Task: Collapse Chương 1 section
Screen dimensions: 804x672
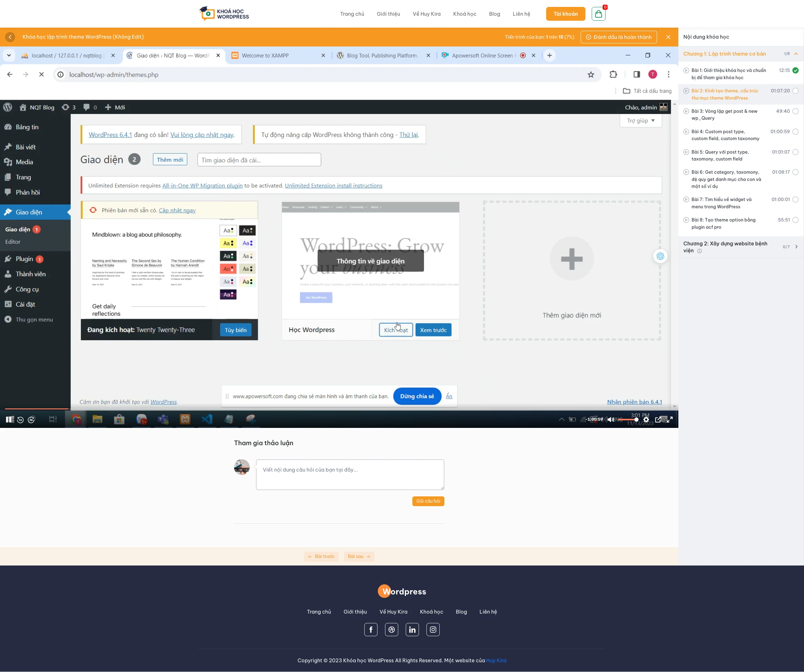Action: 796,54
